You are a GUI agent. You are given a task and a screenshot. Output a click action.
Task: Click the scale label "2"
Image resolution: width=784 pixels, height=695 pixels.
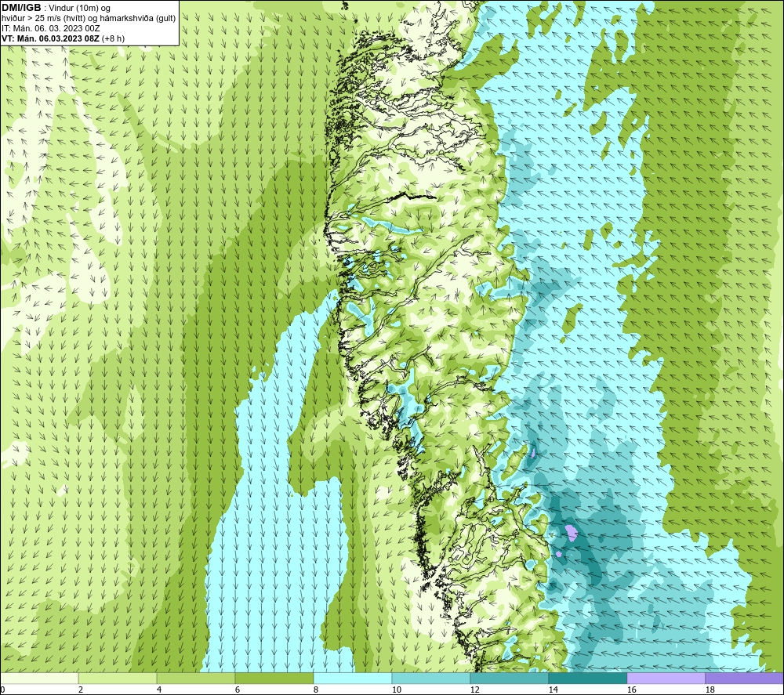pos(81,690)
